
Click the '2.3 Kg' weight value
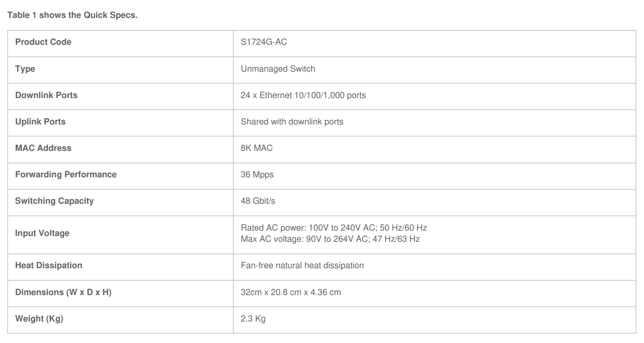pos(253,319)
